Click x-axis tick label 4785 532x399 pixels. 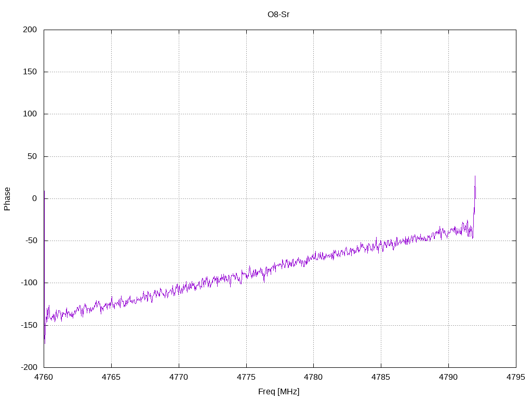click(x=381, y=377)
